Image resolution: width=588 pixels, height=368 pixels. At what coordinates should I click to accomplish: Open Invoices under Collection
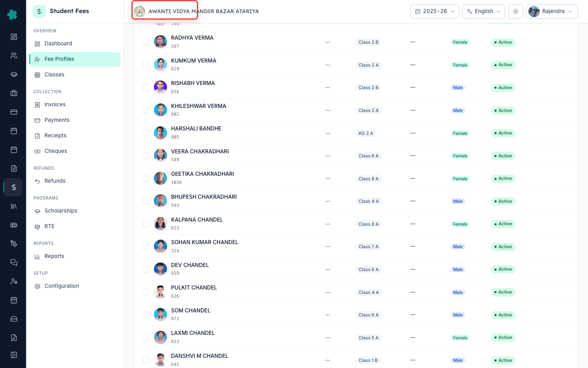point(75,105)
